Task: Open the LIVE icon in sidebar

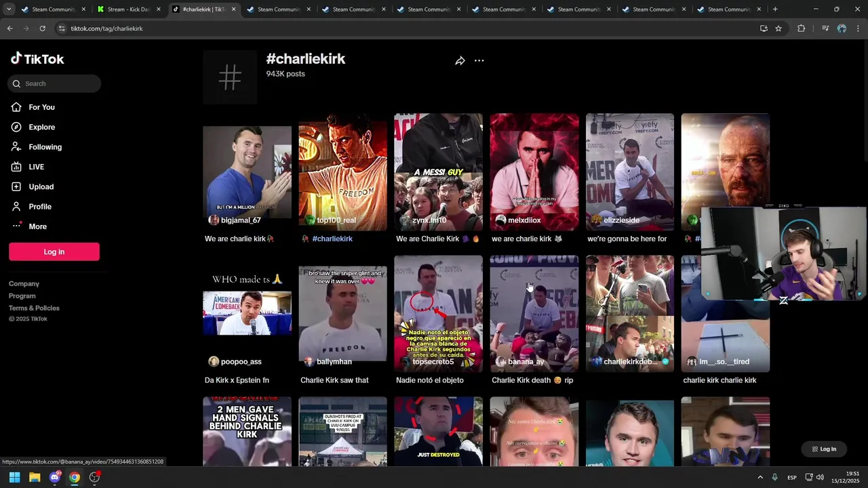Action: click(x=16, y=167)
